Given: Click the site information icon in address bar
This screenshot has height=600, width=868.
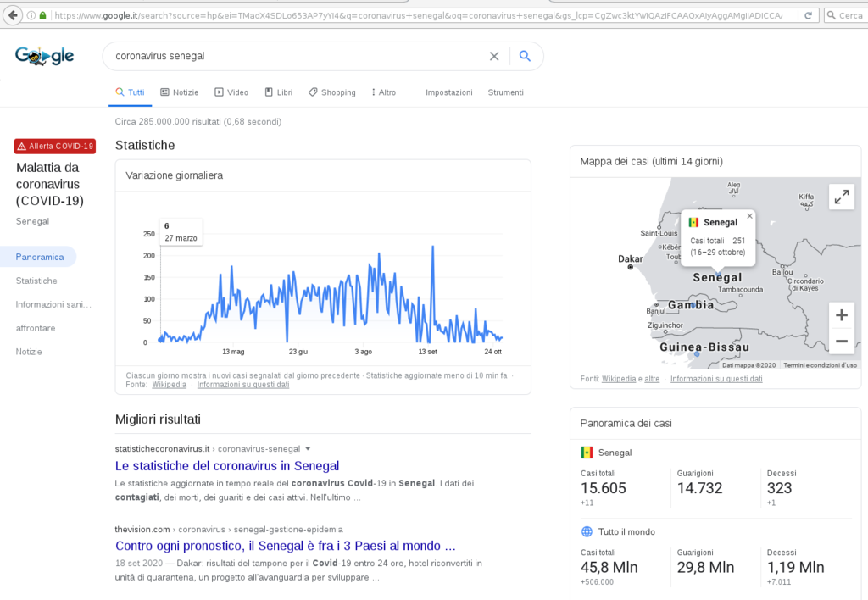Looking at the screenshot, I should [x=31, y=15].
